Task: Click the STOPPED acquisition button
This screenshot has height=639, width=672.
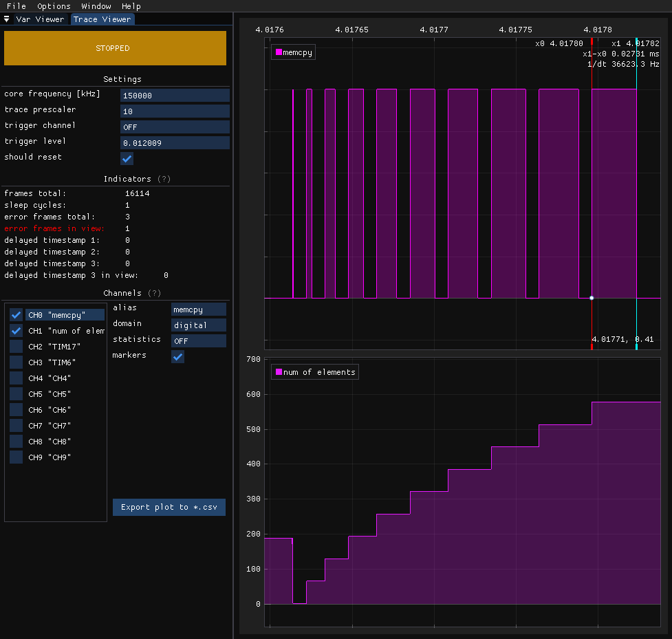Action: pos(115,48)
